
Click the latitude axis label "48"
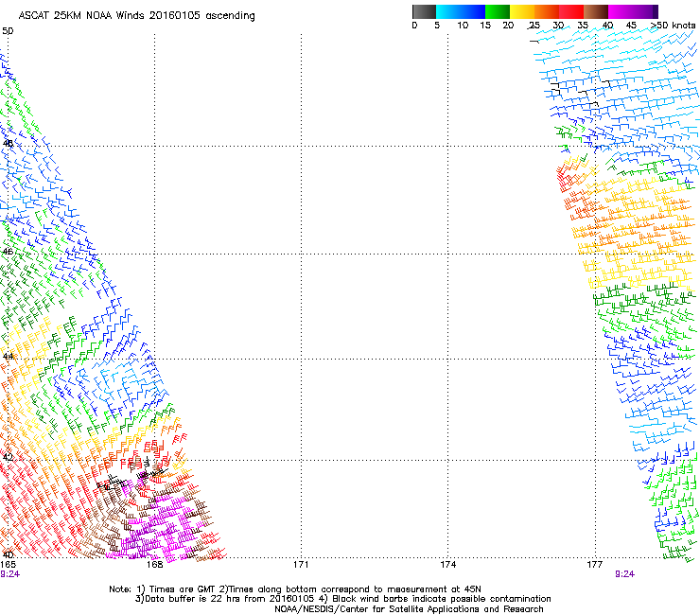coord(8,144)
